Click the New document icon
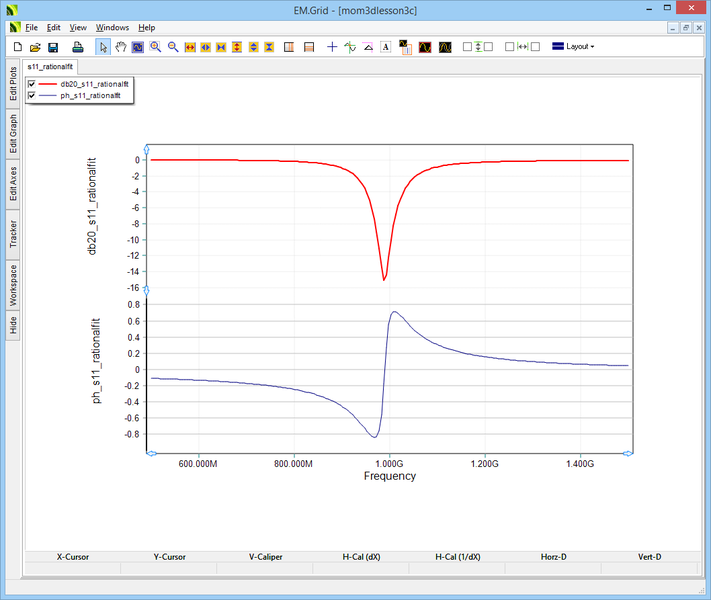The width and height of the screenshot is (711, 600). tap(17, 47)
